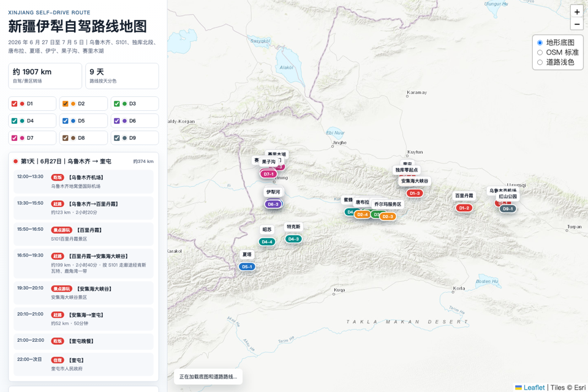Click the 正在加载底图和道路路线 status message
The width and height of the screenshot is (588, 392).
208,377
